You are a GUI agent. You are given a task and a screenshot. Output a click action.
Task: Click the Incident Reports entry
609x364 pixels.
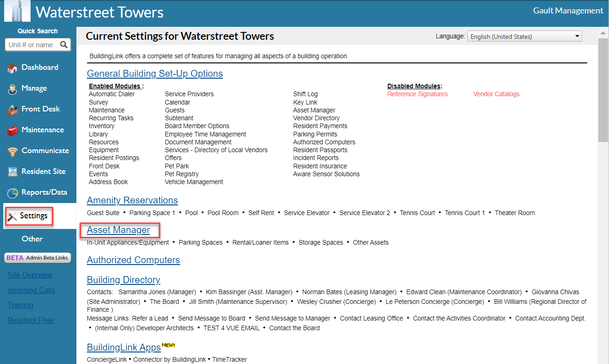pos(316,158)
